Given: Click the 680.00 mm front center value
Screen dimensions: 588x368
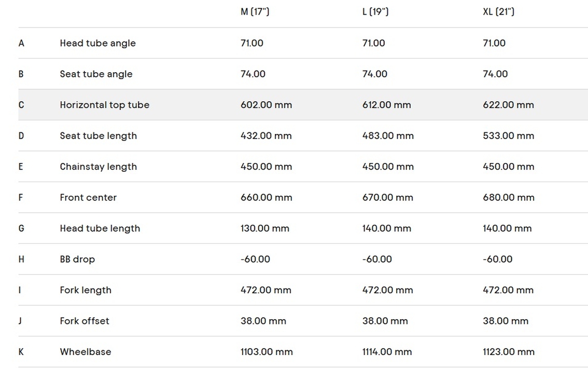Looking at the screenshot, I should pos(508,197).
